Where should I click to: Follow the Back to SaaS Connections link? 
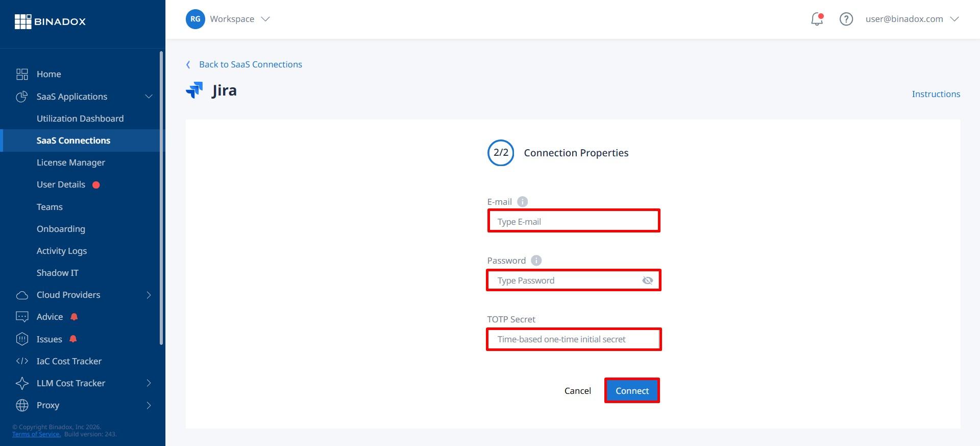pos(250,64)
